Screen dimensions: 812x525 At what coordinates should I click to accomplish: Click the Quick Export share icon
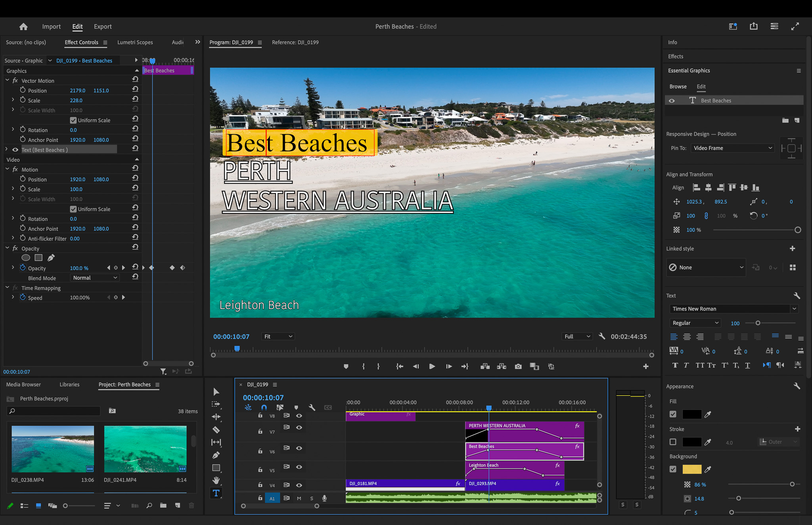point(753,27)
